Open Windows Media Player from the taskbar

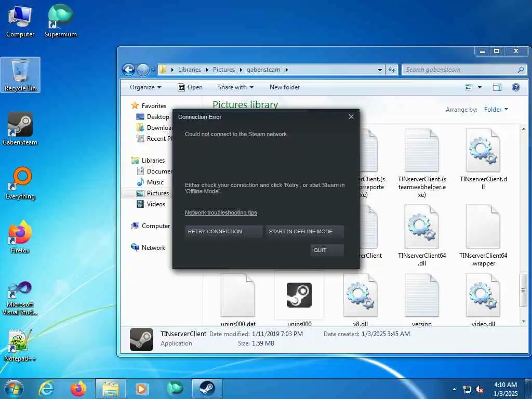(x=142, y=389)
